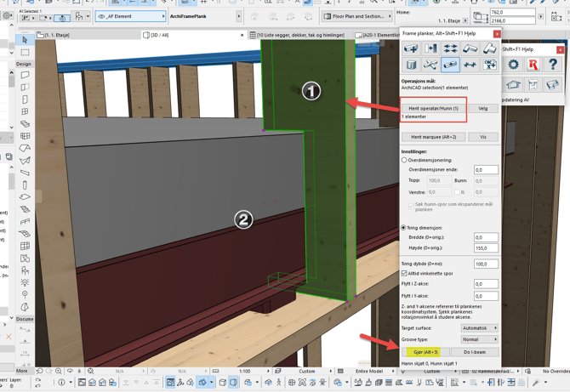
Task: Click the Høyde input field showing 155,0
Action: [x=486, y=248]
